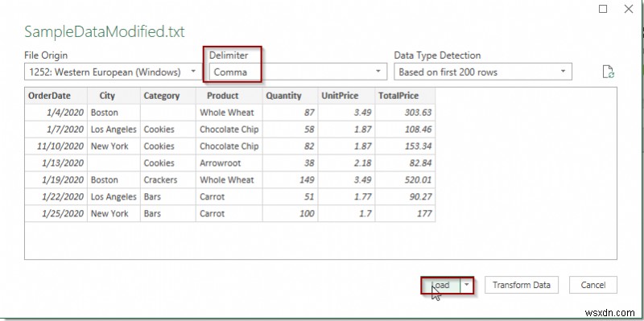This screenshot has width=644, height=321.
Task: Click the refresh preview file icon
Action: 608,72
